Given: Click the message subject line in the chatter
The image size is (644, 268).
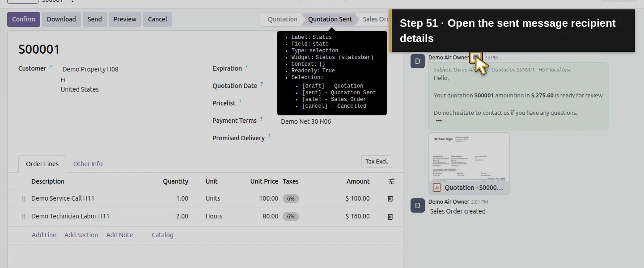Looking at the screenshot, I should [x=502, y=70].
